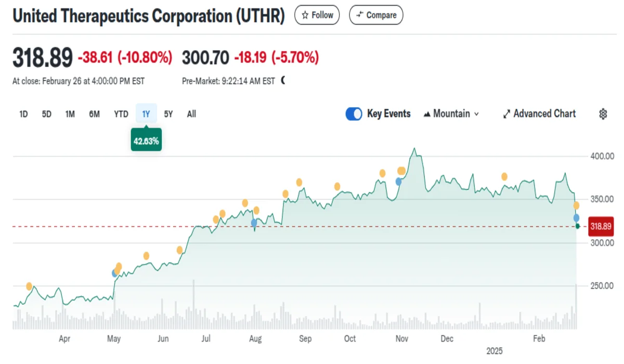Click the blue event marker near August
The height and width of the screenshot is (364, 624).
click(x=254, y=223)
